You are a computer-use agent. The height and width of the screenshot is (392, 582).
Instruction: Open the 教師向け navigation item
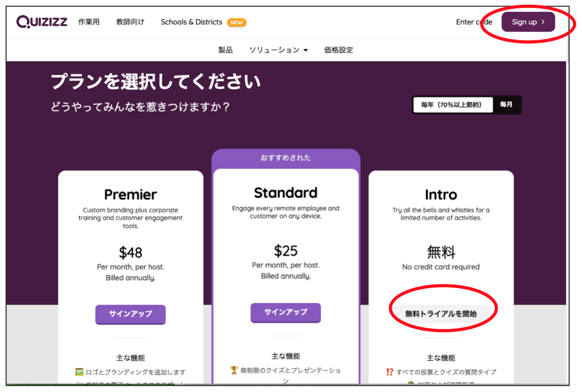pyautogui.click(x=130, y=22)
